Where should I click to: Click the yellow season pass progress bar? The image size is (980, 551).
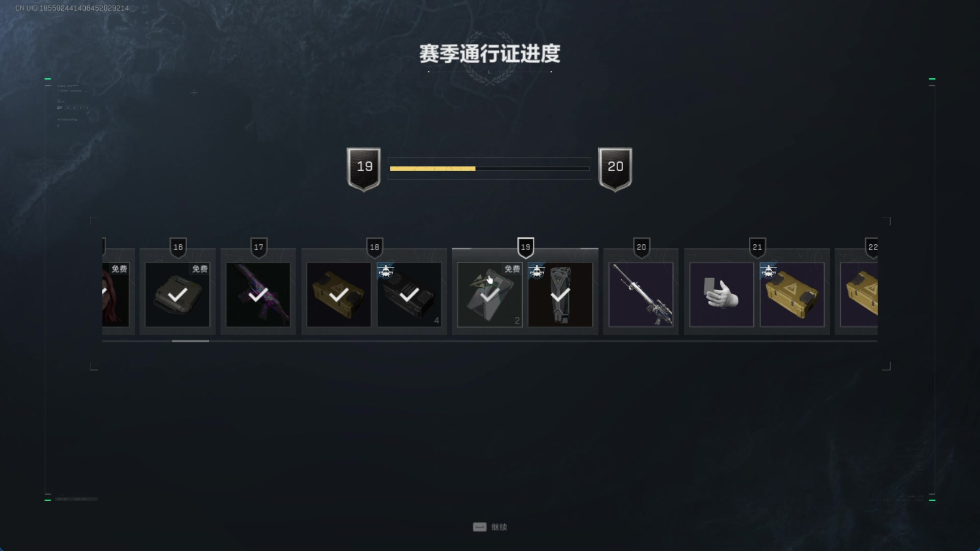(489, 168)
